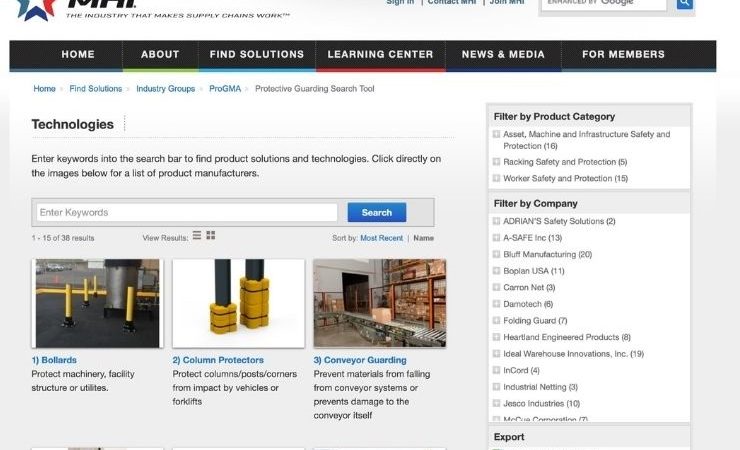Click the Enter Keywords search field
Screen dimensions: 740x450
click(187, 213)
